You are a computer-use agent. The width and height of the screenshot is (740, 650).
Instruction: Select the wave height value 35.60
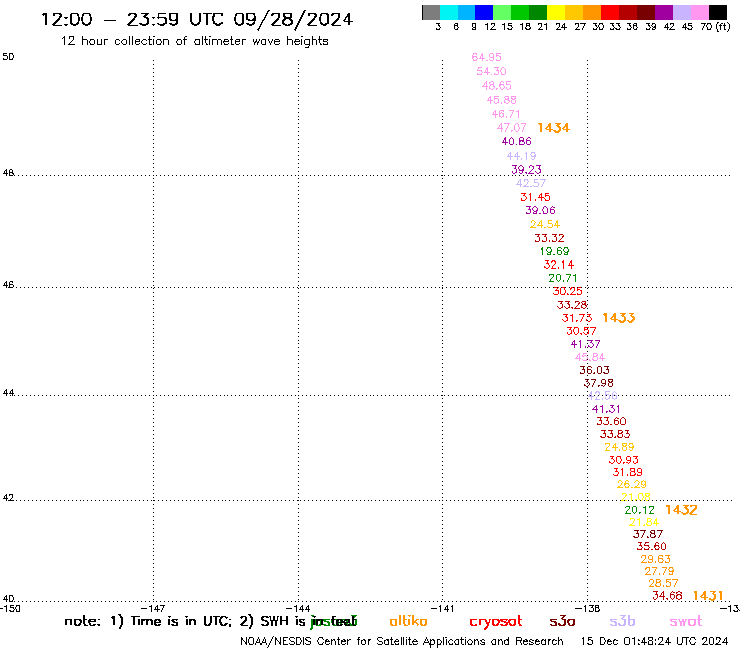click(651, 546)
